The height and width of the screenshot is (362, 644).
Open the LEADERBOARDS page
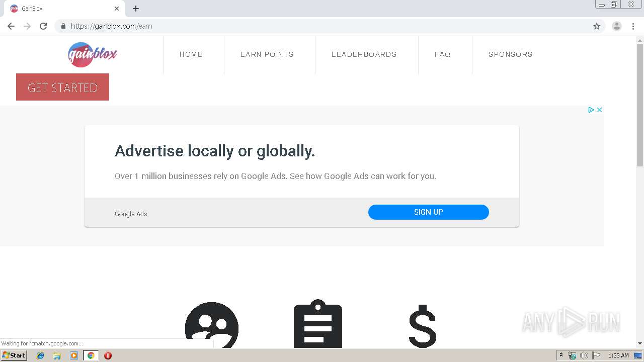point(364,54)
